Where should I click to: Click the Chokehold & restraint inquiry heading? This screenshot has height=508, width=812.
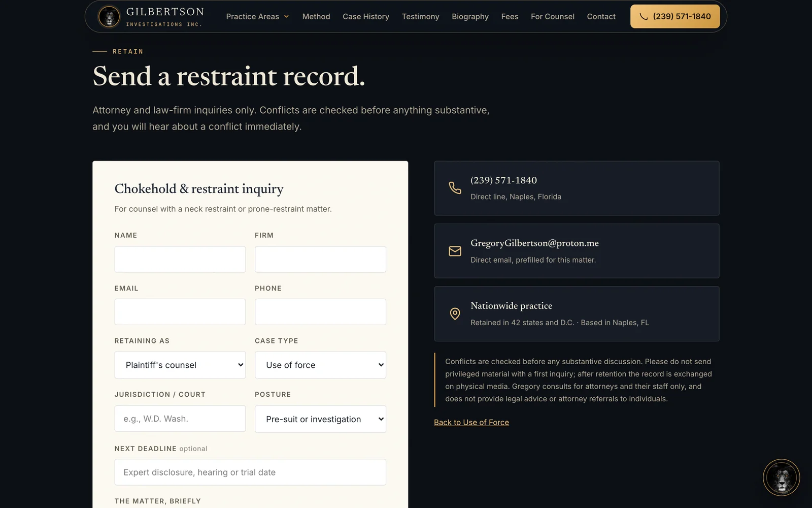pos(199,189)
